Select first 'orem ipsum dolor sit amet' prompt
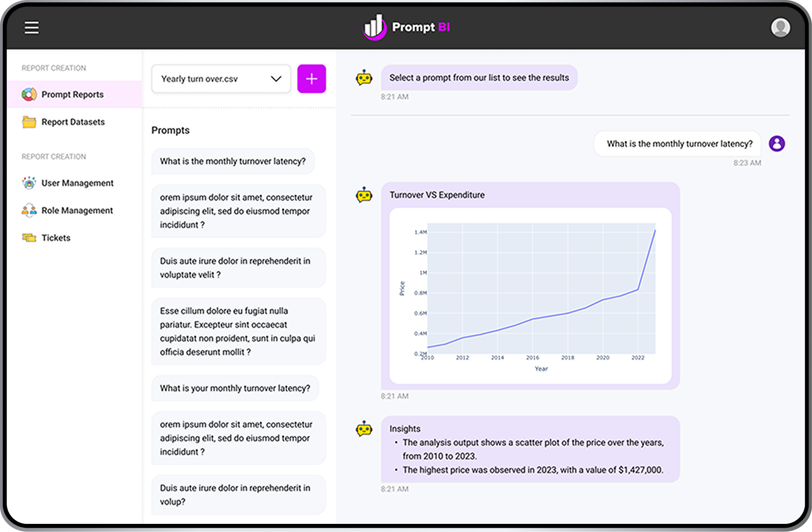This screenshot has height=532, width=812. [238, 211]
